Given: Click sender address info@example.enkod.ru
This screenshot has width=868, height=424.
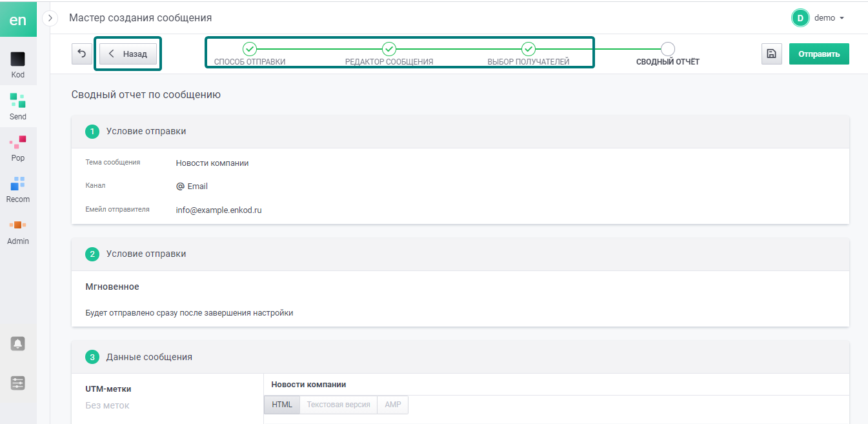Looking at the screenshot, I should tap(219, 210).
